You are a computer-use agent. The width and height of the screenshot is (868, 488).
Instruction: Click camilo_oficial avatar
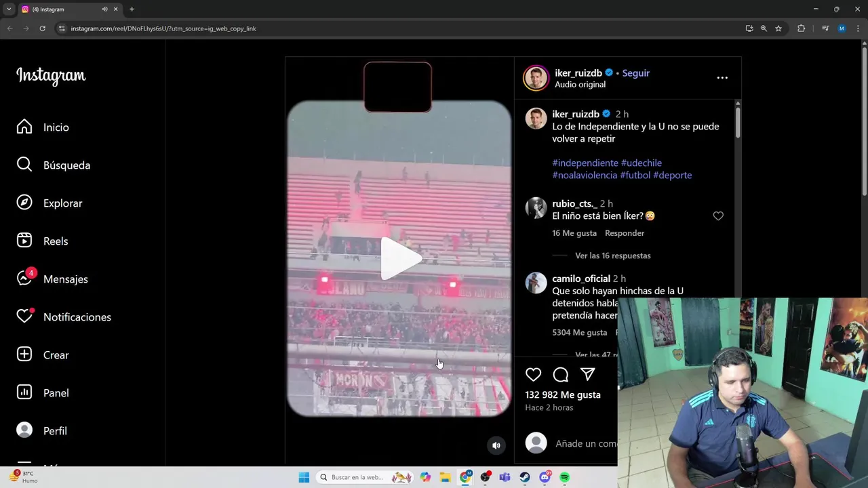536,283
